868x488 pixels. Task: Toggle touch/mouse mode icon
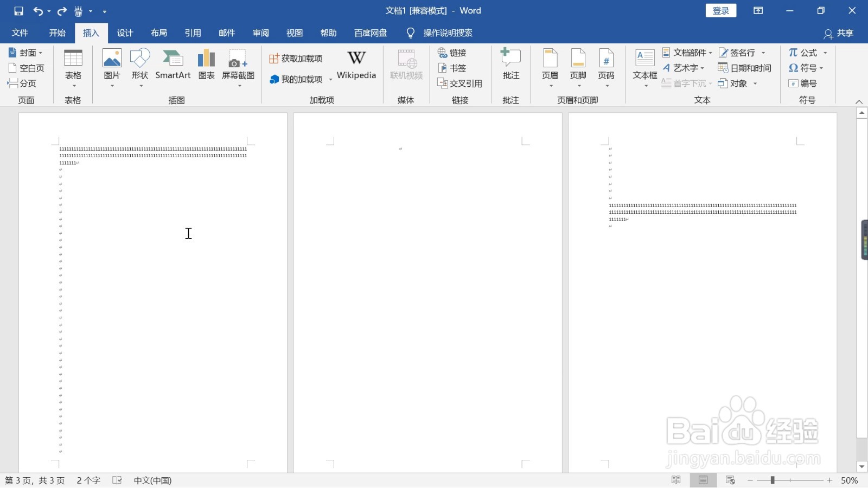pos(79,11)
